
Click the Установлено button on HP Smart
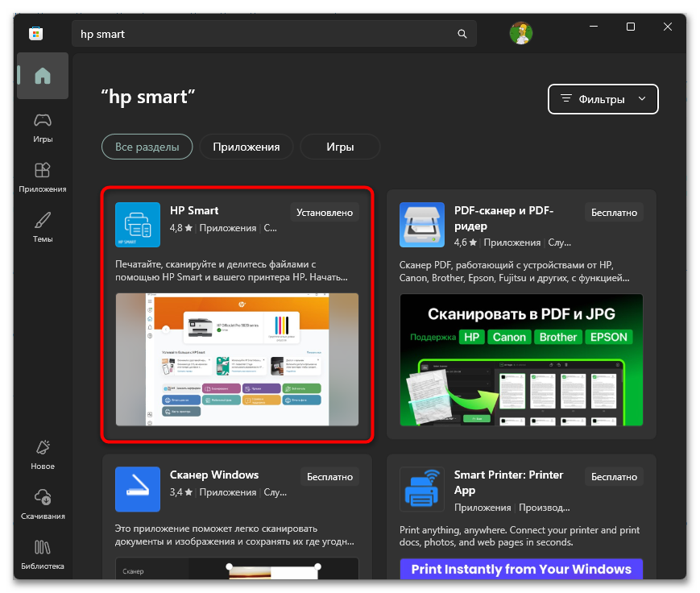325,213
